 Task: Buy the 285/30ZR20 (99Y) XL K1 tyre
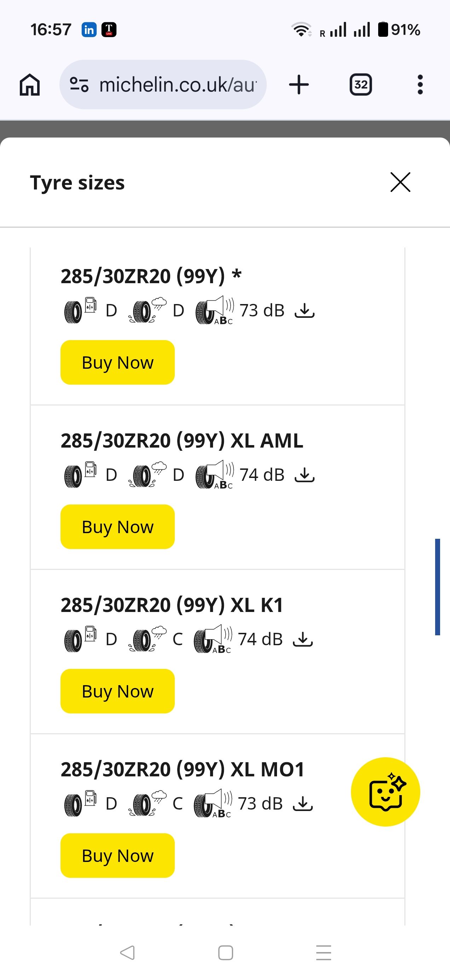coord(117,691)
